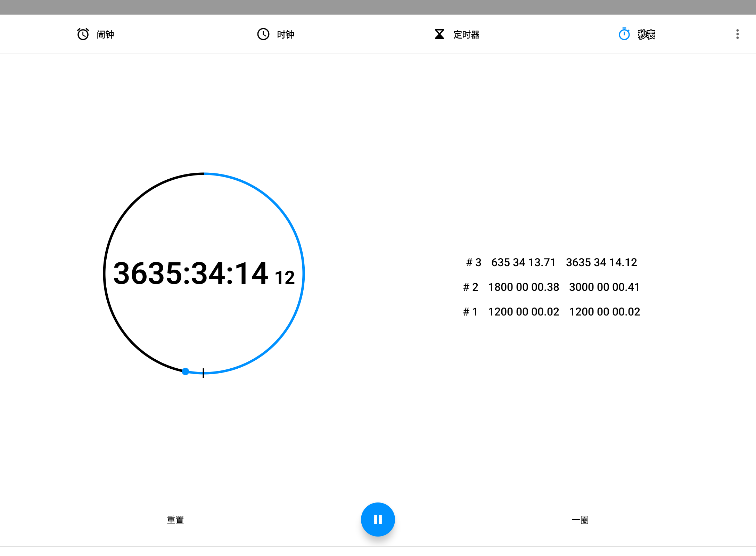This screenshot has height=556, width=756.
Task: Select lap row # 1
Action: [552, 312]
